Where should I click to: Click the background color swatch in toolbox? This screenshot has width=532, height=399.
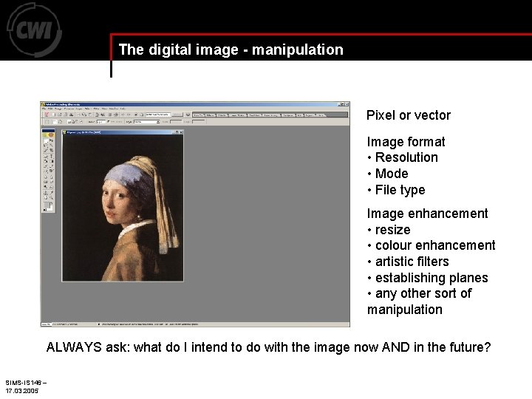tap(51, 208)
